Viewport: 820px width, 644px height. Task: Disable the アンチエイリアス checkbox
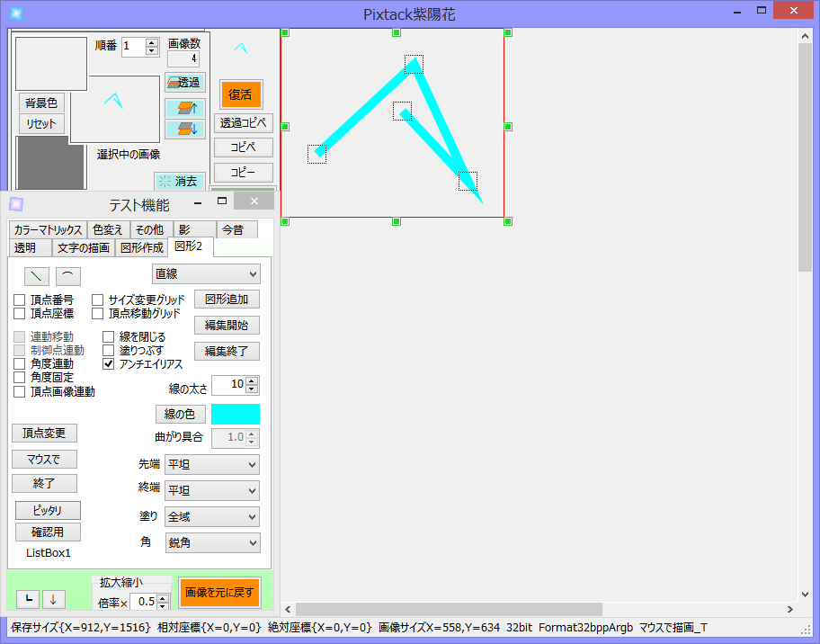tap(109, 364)
